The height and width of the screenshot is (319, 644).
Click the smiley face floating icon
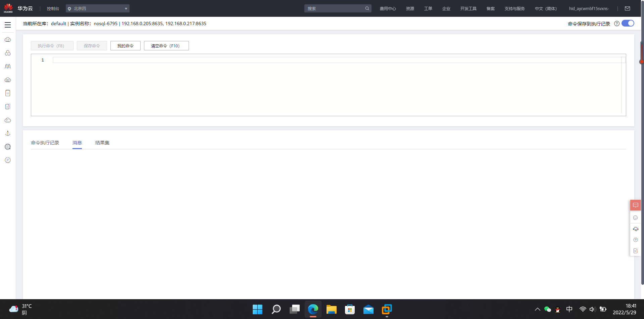[636, 218]
